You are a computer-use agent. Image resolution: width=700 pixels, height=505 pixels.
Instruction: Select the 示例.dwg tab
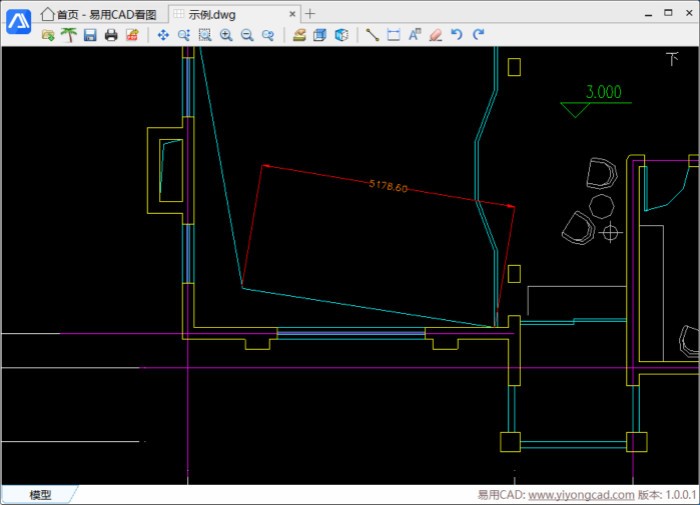point(211,14)
